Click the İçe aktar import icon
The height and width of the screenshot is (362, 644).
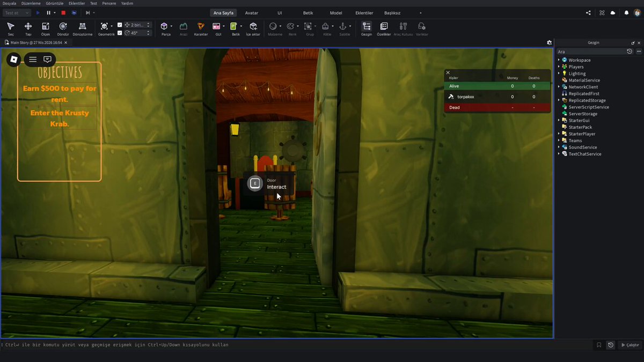click(x=253, y=28)
